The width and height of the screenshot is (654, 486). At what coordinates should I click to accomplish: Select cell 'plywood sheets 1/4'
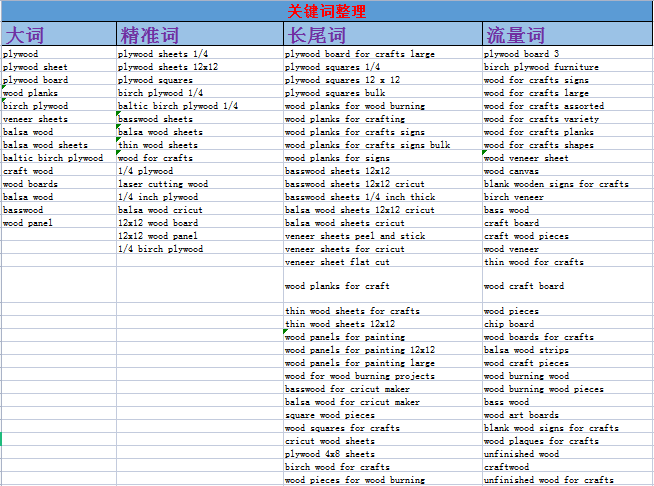tap(200, 54)
